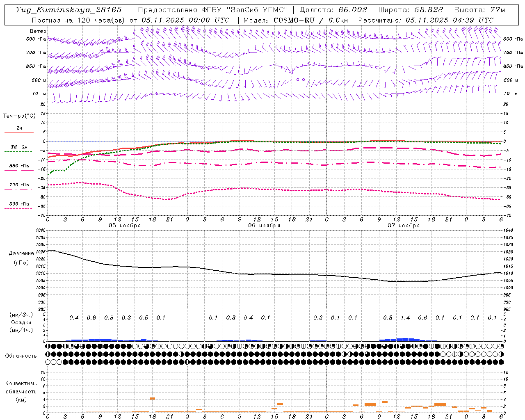Click the 'Осадки' precipitation label
Image resolution: width=525 pixels, height=420 pixels.
tap(21, 322)
